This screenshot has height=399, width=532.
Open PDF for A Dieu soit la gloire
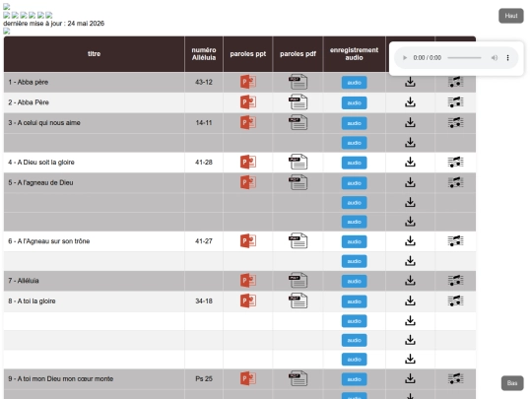pos(298,162)
